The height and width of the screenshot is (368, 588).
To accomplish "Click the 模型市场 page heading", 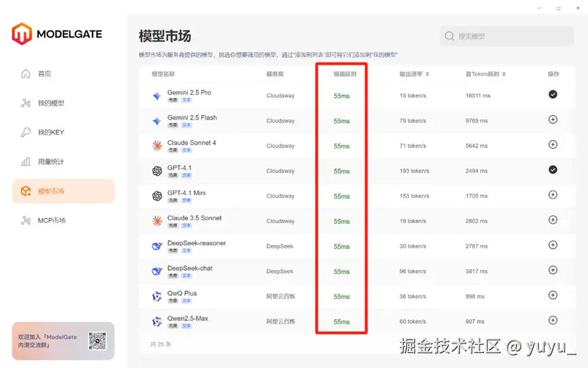I will coord(165,36).
